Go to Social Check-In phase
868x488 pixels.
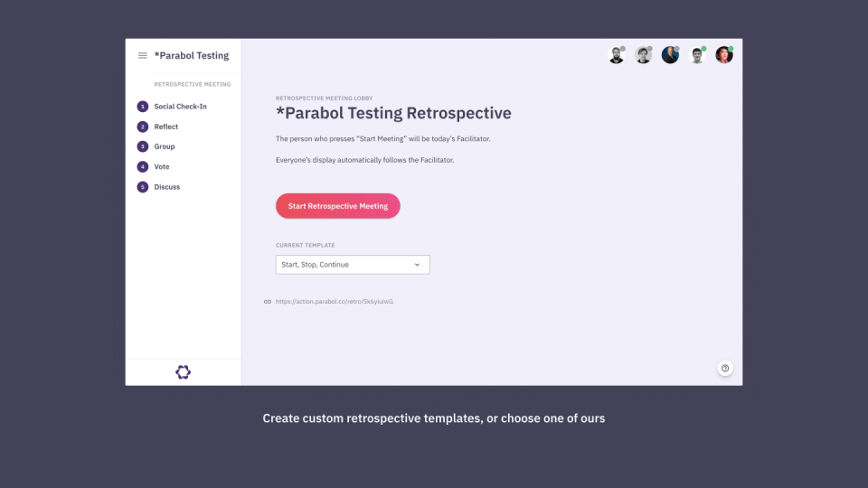(180, 107)
